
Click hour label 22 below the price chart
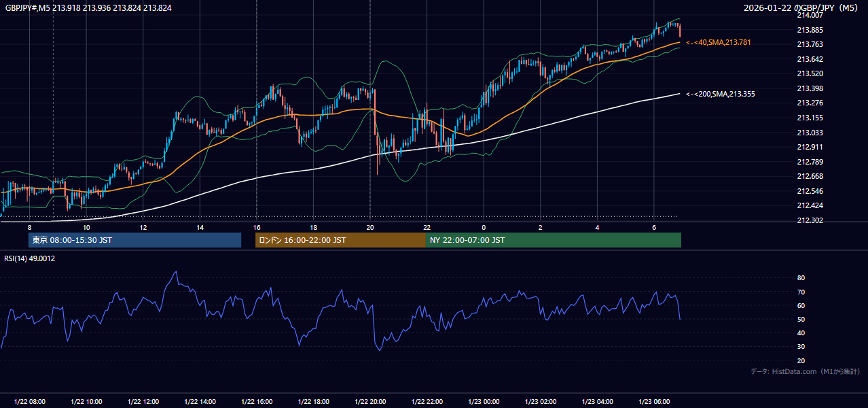[x=427, y=227]
